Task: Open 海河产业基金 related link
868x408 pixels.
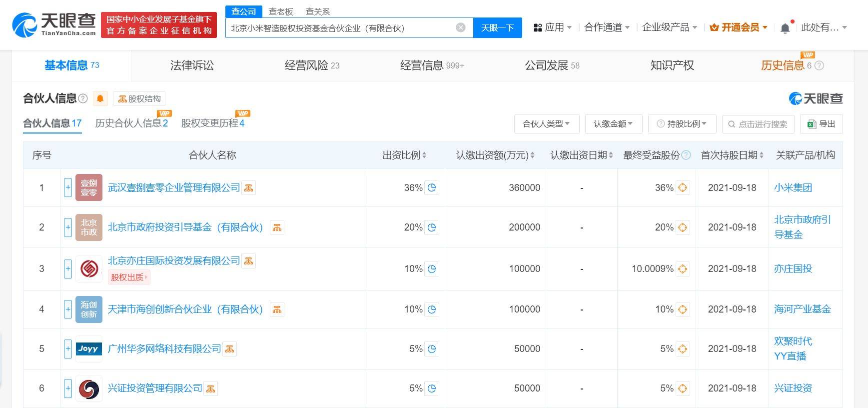Action: 803,309
